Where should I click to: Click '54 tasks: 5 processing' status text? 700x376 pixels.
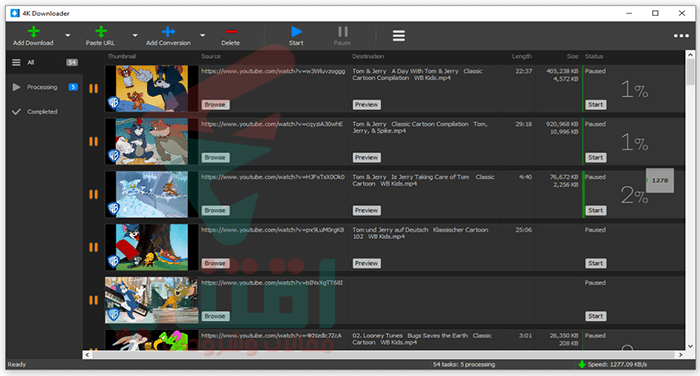click(464, 364)
